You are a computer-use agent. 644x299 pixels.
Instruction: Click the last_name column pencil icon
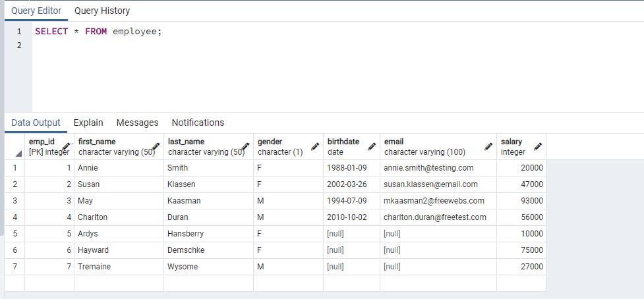(246, 146)
